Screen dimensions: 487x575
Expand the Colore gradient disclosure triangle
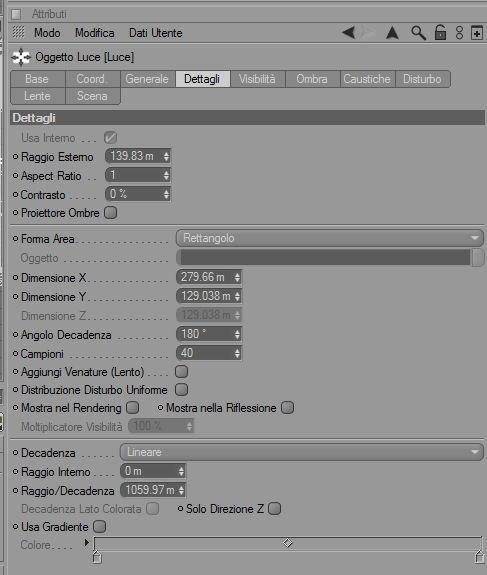pyautogui.click(x=87, y=542)
